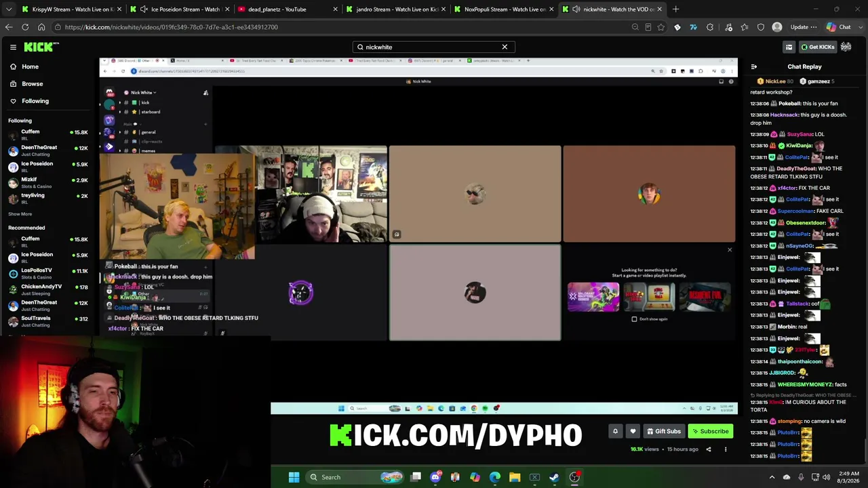Close the jandro Stream tab
The height and width of the screenshot is (488, 868).
point(443,9)
